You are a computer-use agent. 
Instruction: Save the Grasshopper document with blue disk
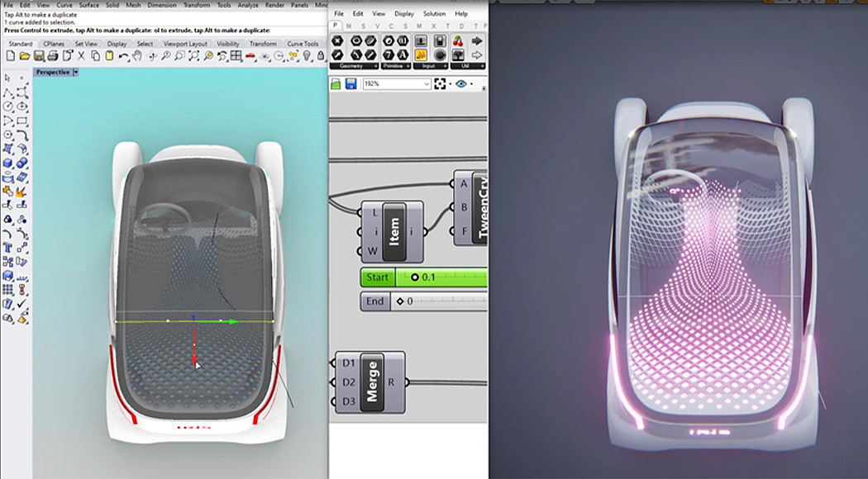click(x=351, y=84)
